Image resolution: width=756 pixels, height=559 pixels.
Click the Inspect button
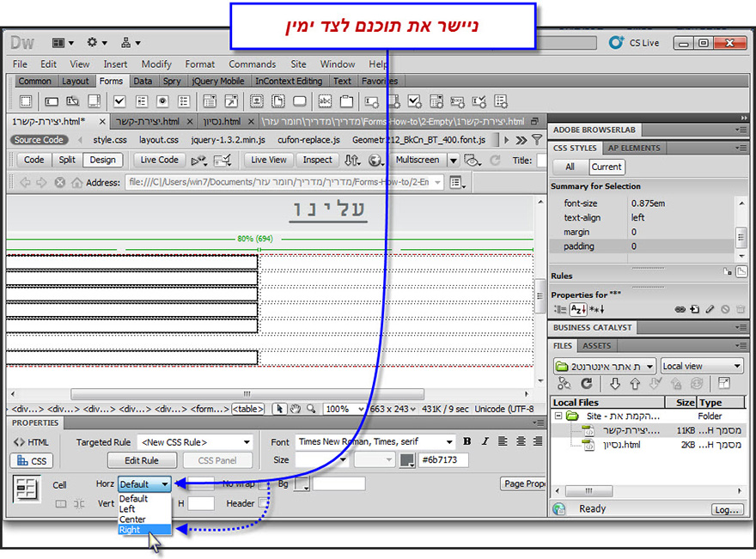(x=317, y=160)
